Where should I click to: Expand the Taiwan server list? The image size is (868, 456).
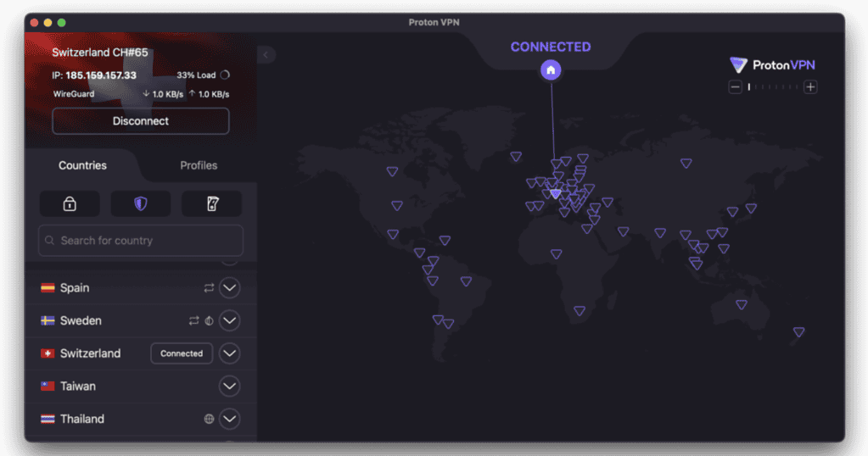(x=229, y=386)
